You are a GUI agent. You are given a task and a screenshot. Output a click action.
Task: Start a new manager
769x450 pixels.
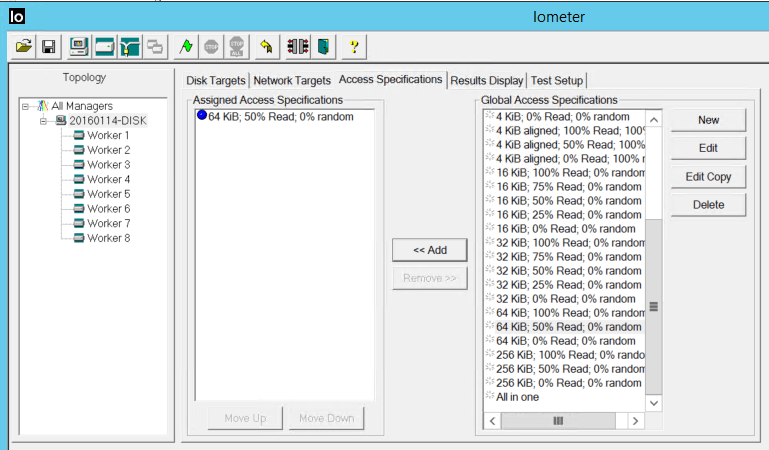pyautogui.click(x=79, y=46)
